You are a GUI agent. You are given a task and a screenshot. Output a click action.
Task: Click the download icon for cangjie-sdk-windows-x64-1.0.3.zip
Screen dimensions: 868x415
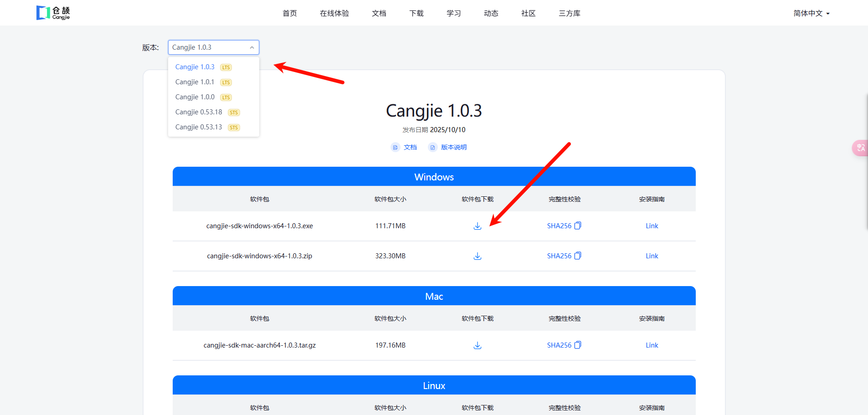(x=477, y=256)
